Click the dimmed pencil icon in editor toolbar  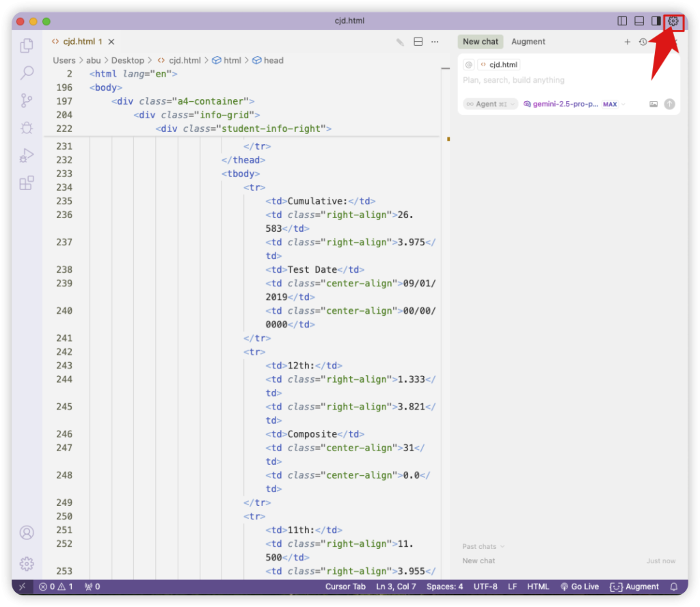400,42
